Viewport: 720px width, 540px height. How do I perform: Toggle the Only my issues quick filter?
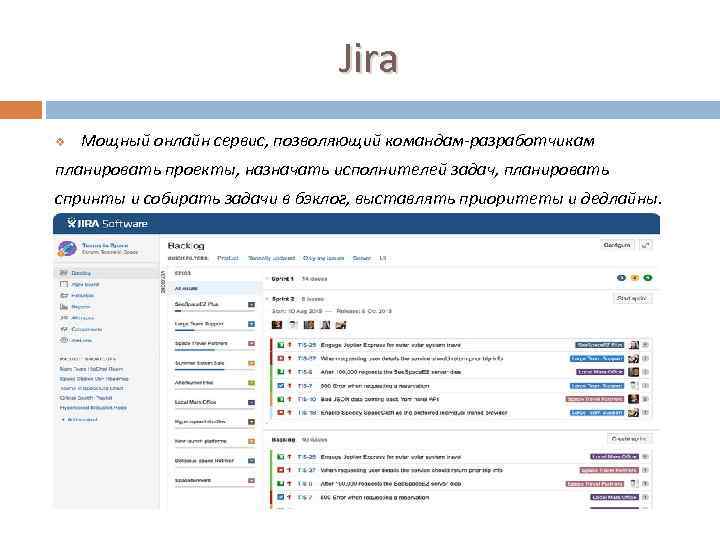coord(323,258)
